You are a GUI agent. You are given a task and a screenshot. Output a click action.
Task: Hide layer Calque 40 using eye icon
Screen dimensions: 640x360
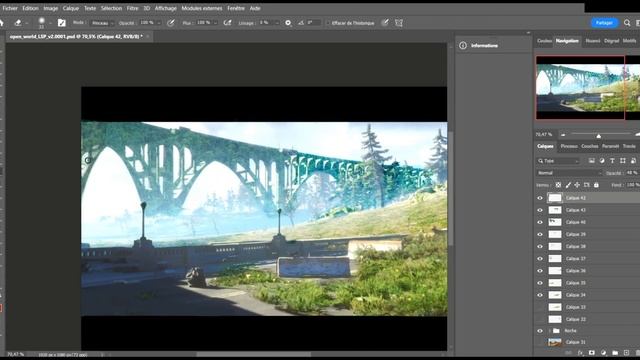[540, 222]
